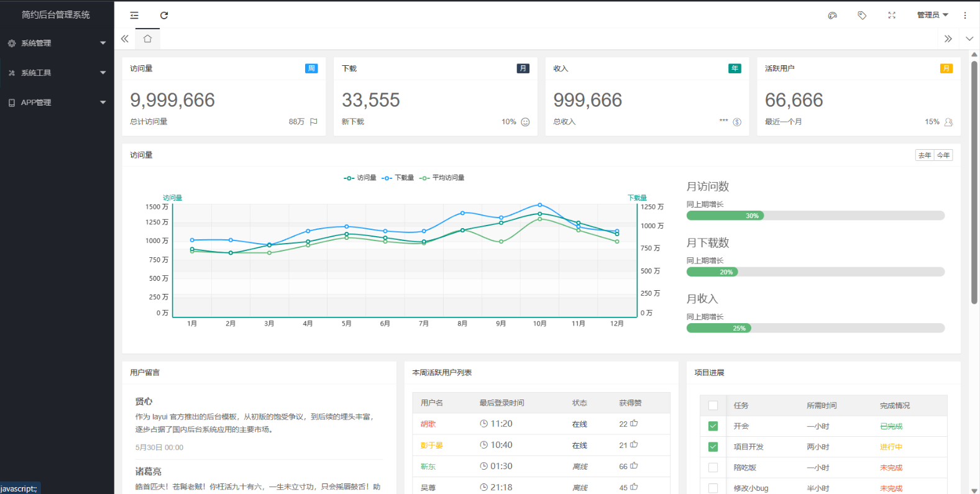This screenshot has width=980, height=494.
Task: Toggle fullscreen mode icon
Action: (x=892, y=16)
